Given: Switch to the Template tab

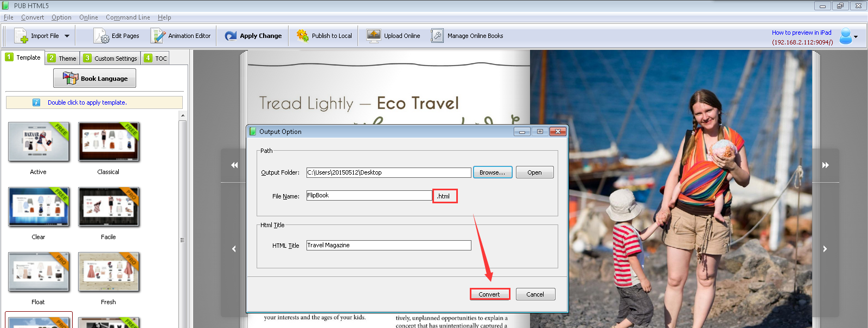Looking at the screenshot, I should click(x=23, y=57).
